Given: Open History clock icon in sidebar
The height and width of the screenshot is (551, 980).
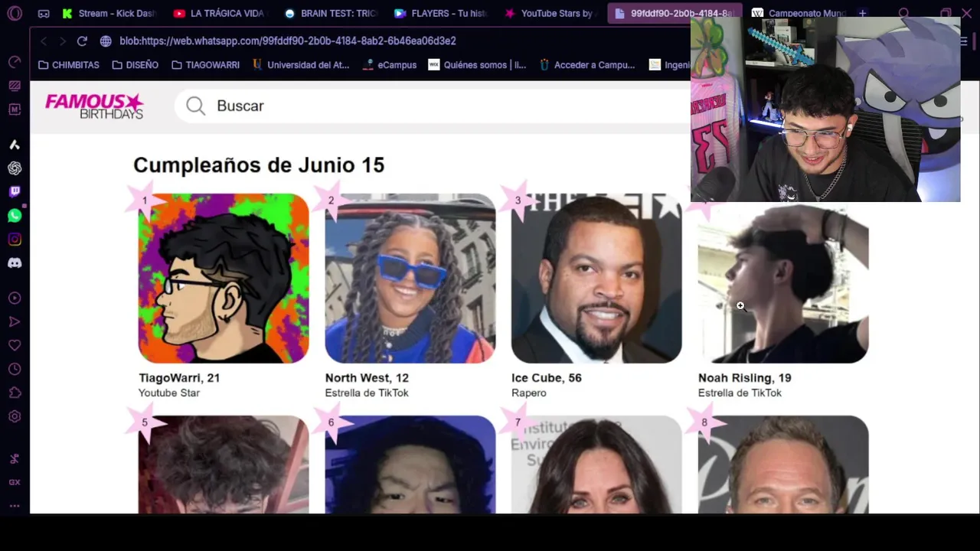Looking at the screenshot, I should (15, 370).
